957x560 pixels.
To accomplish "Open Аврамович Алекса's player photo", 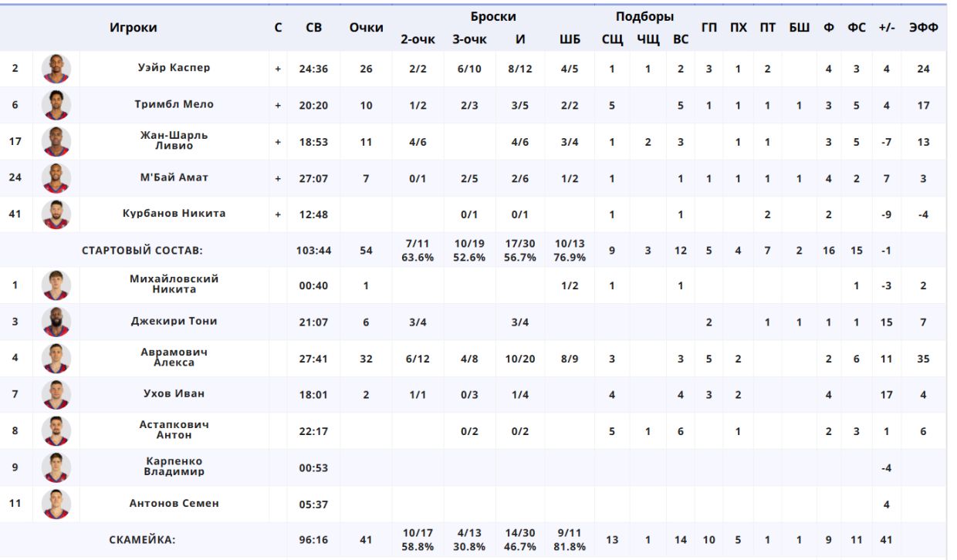I will (x=56, y=359).
